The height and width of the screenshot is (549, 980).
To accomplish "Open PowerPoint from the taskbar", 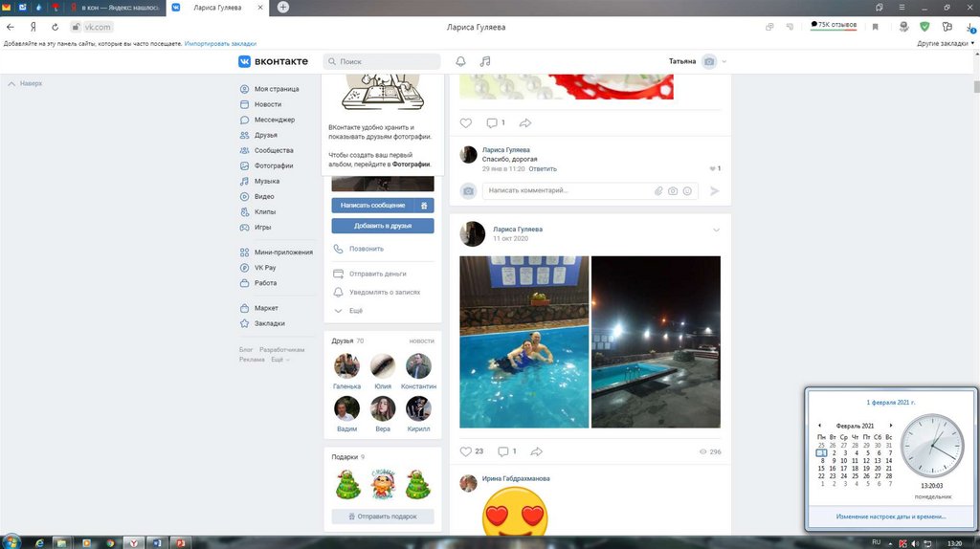I will point(181,542).
